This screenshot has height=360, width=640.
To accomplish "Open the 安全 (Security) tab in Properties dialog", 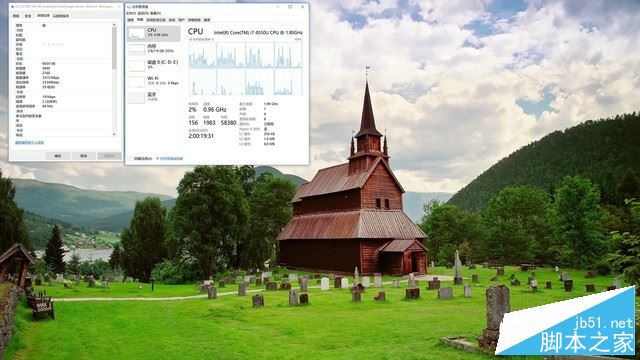I will pyautogui.click(x=28, y=16).
